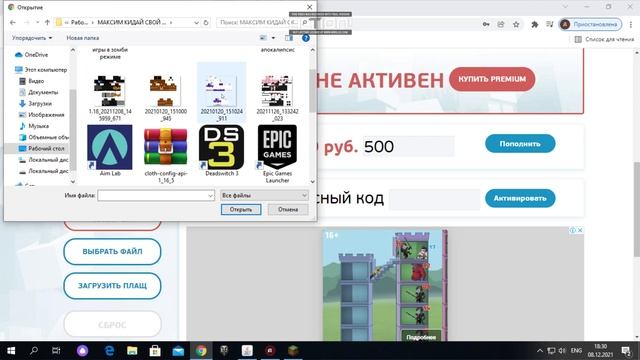Image resolution: width=640 pixels, height=360 pixels.
Task: Close the advertisement banner
Action: pyautogui.click(x=580, y=231)
